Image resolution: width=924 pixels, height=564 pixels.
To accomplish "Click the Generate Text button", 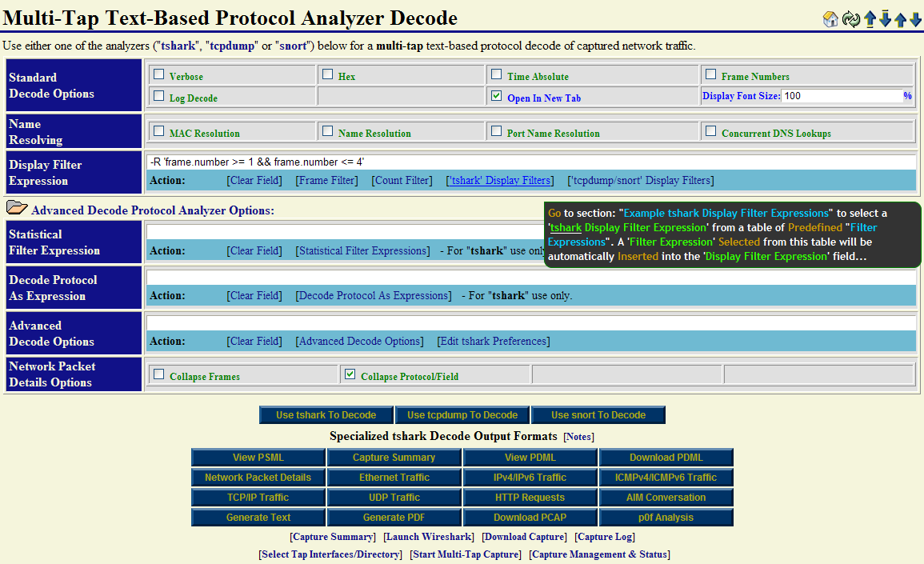I will (258, 518).
